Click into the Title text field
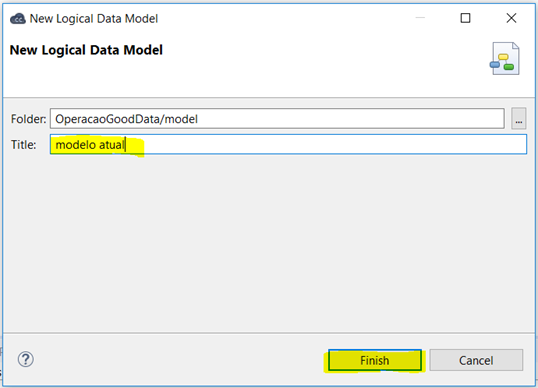Viewport: 538px width, 388px height. tap(288, 144)
